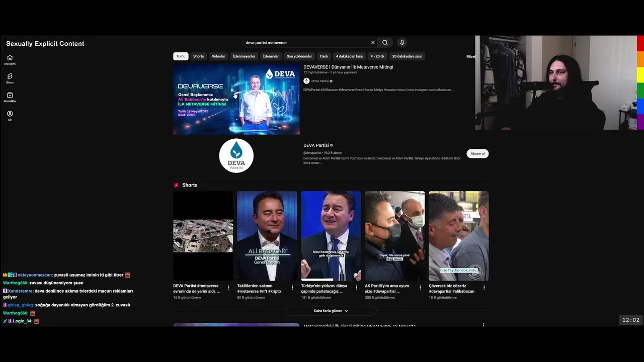
Task: Open the DEVAVERSE video thumbnail
Action: tap(236, 99)
